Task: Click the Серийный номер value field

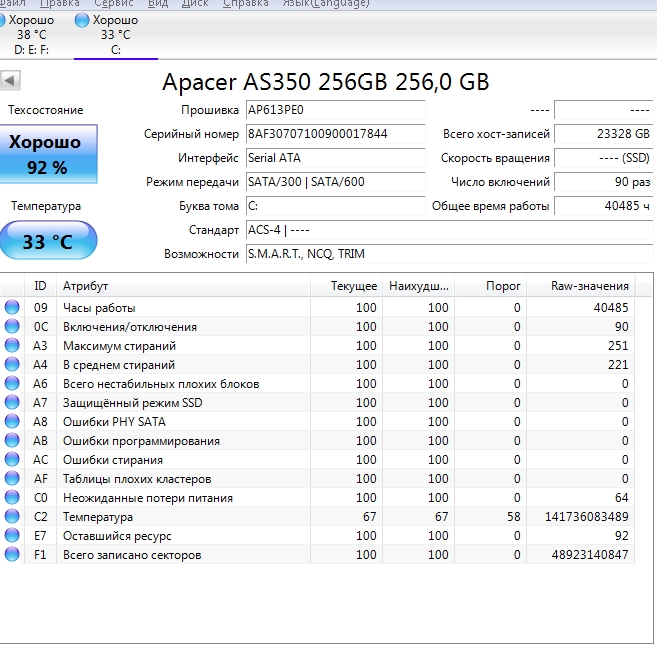Action: coord(334,134)
